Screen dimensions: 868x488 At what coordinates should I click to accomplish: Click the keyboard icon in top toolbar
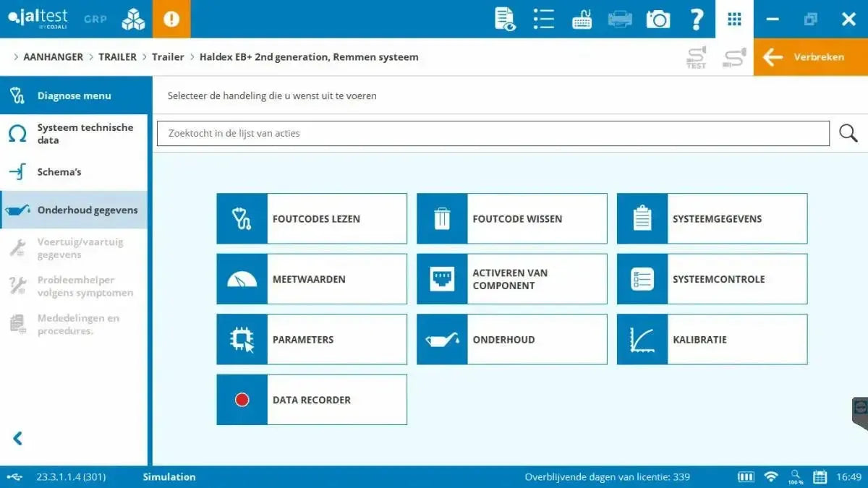point(582,19)
